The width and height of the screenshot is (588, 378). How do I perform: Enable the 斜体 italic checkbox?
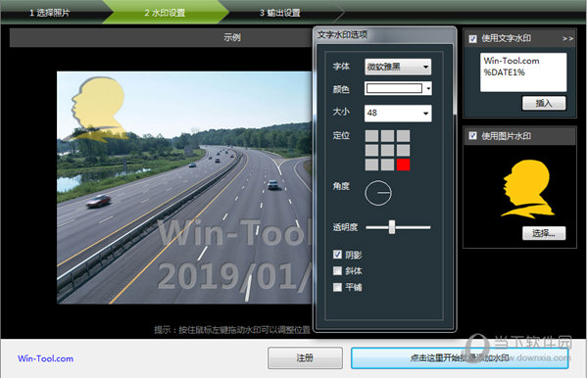click(337, 270)
